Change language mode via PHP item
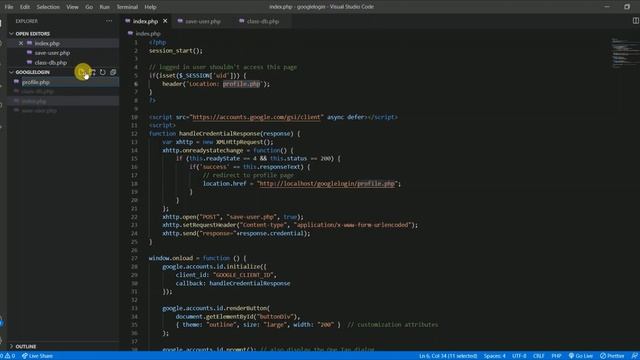 556,356
